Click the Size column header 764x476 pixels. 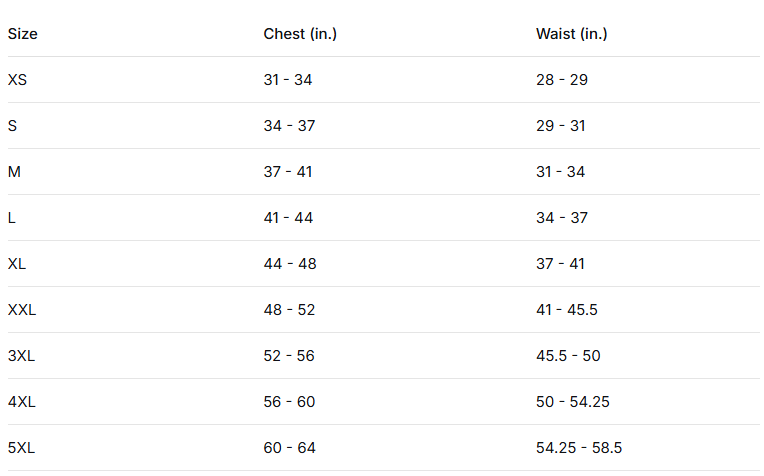tap(22, 34)
